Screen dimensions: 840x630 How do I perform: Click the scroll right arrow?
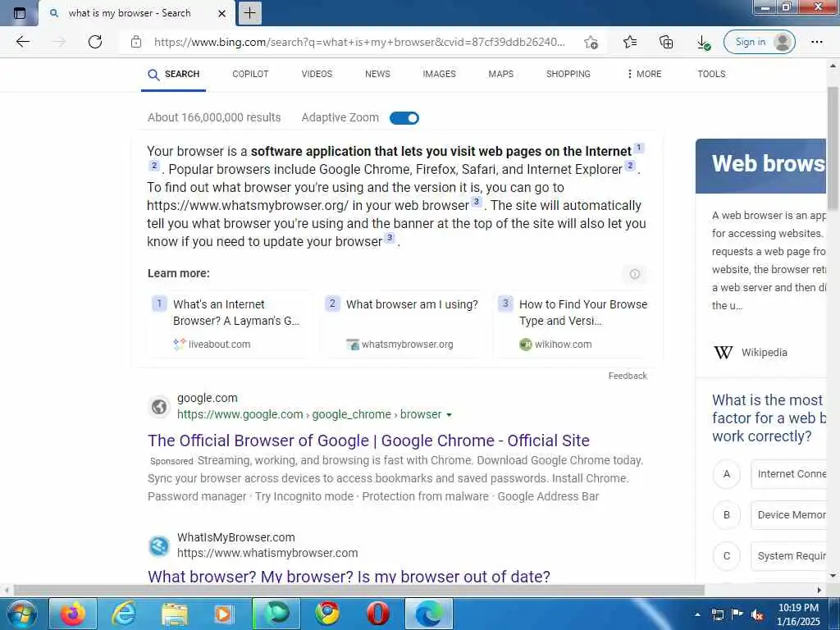[819, 591]
